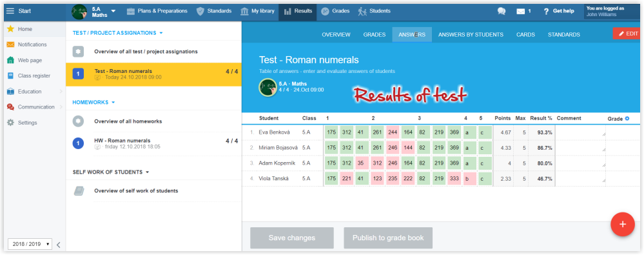Open the 2018 / 2019 school year selector
644x255 pixels.
click(x=30, y=244)
